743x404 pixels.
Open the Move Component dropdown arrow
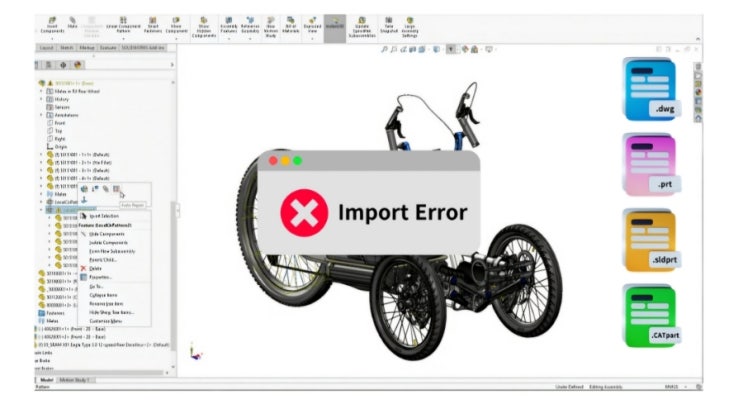(176, 39)
